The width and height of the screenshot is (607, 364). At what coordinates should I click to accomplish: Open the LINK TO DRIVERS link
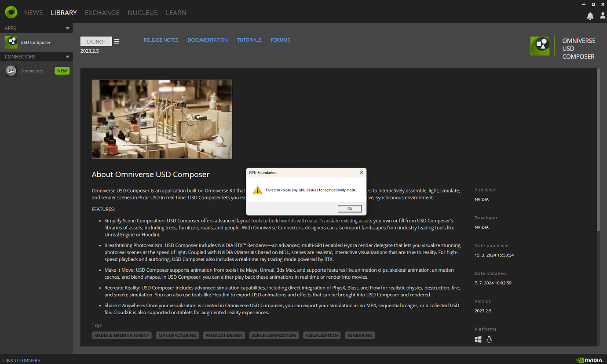(22, 360)
